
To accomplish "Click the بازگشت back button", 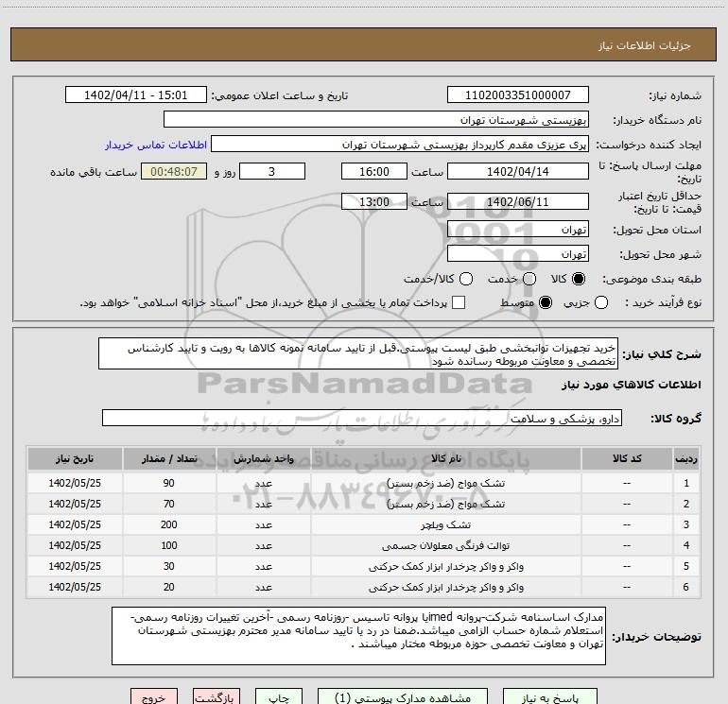I will (217, 696).
